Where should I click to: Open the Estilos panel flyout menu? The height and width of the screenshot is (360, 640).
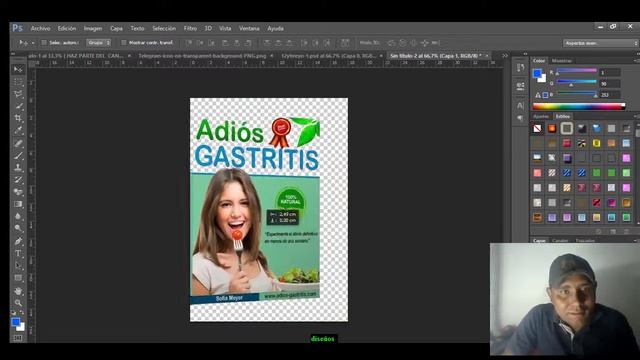pos(636,116)
